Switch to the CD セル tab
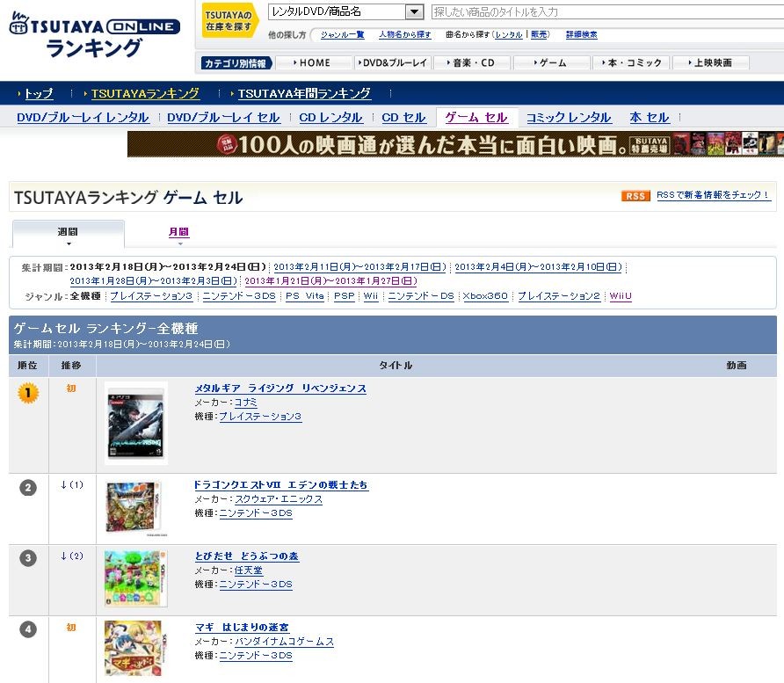The image size is (784, 683). click(x=403, y=118)
